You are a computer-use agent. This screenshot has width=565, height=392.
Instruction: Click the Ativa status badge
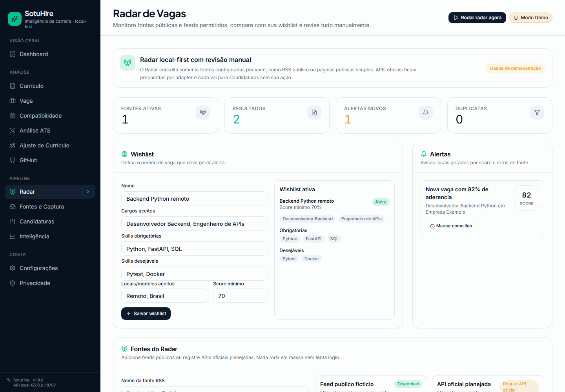tap(381, 202)
